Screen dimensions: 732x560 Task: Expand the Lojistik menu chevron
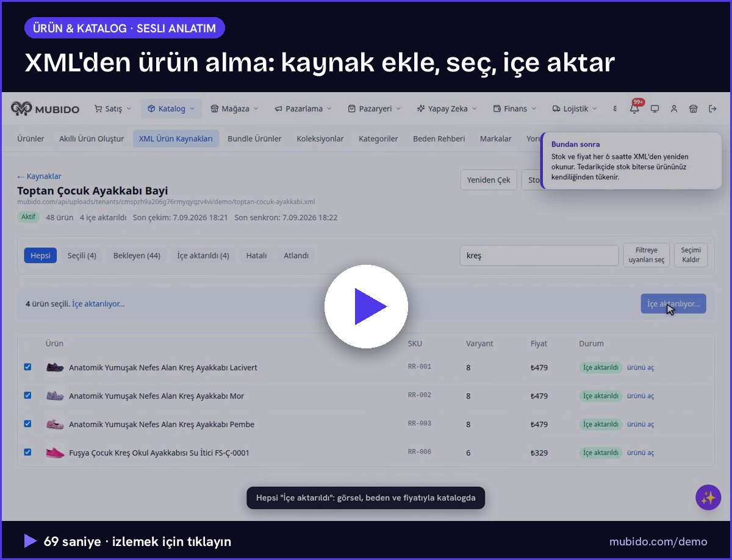click(595, 109)
